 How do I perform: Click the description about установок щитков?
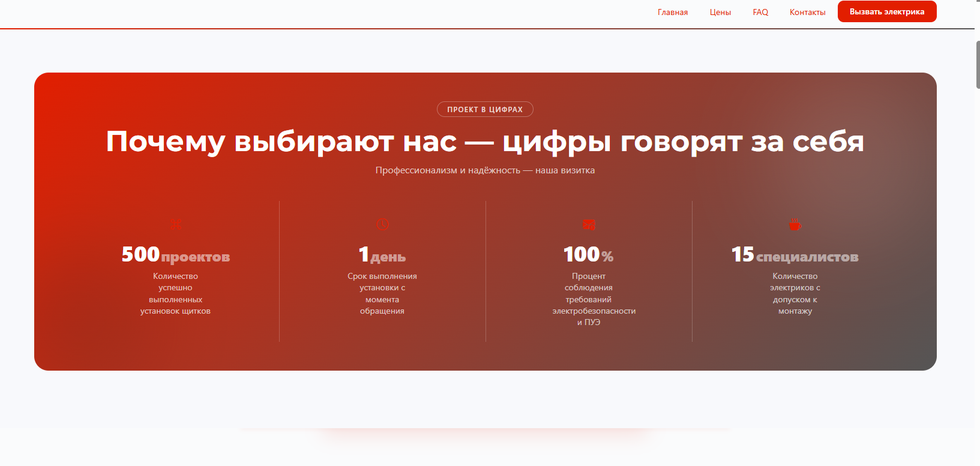(175, 294)
